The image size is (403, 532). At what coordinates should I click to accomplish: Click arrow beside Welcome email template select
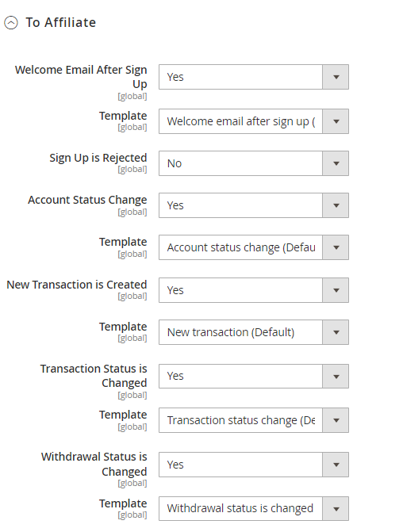pyautogui.click(x=336, y=121)
